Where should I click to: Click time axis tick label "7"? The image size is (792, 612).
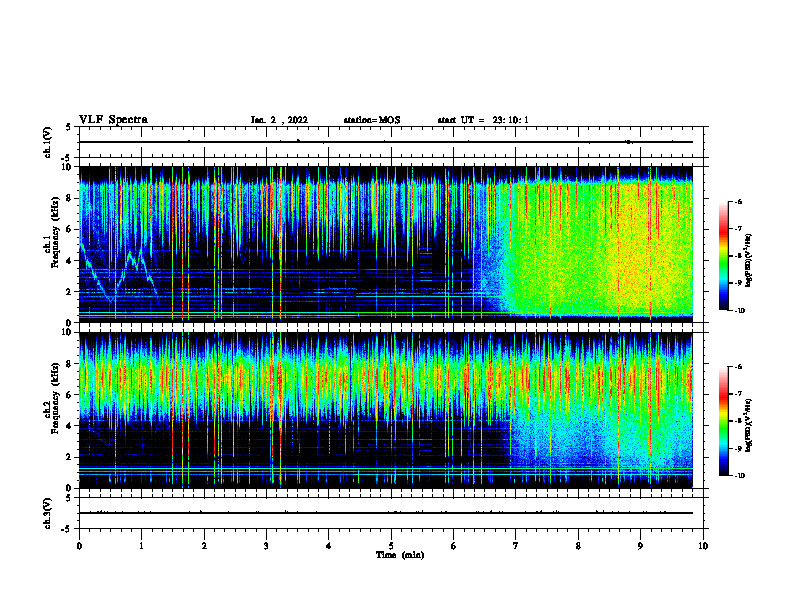(x=516, y=546)
